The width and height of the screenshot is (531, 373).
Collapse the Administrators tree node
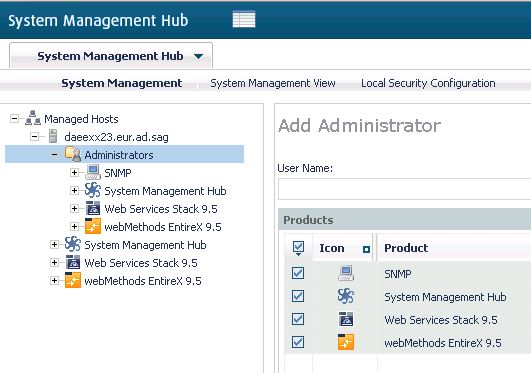click(x=54, y=155)
